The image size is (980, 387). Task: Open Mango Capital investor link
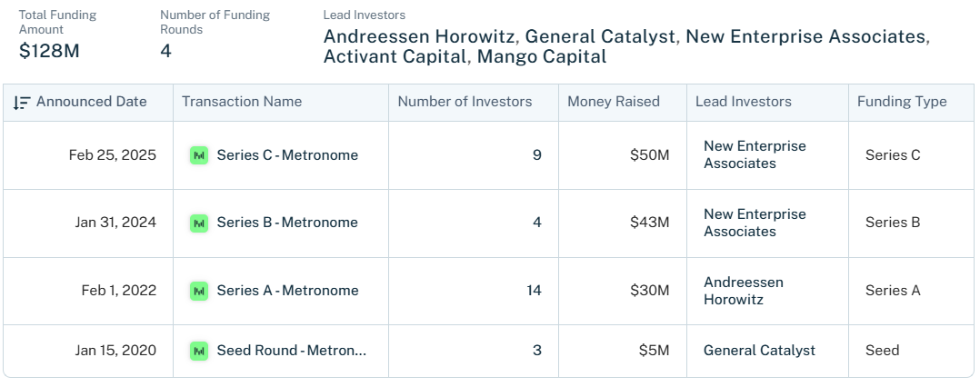pos(541,57)
